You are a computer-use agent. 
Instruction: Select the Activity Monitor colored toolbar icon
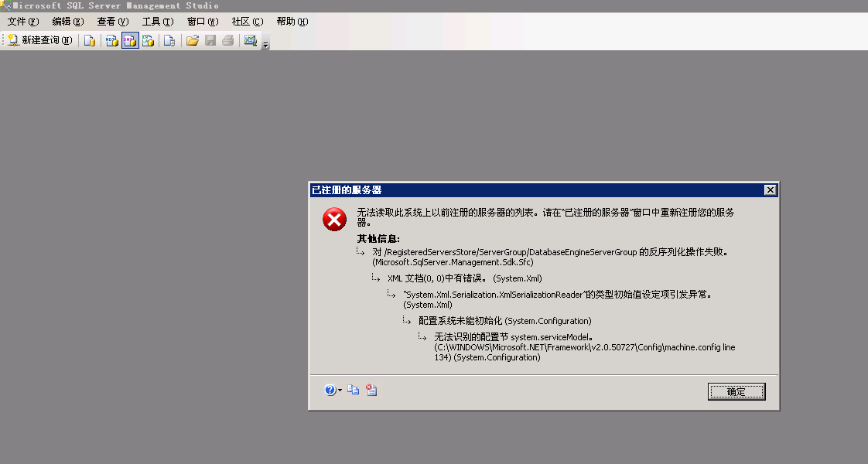pyautogui.click(x=250, y=39)
